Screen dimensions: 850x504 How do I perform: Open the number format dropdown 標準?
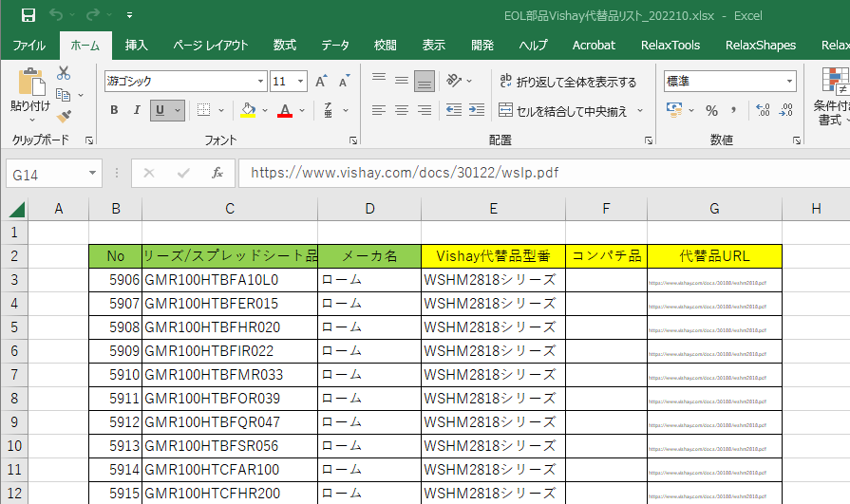tap(790, 82)
